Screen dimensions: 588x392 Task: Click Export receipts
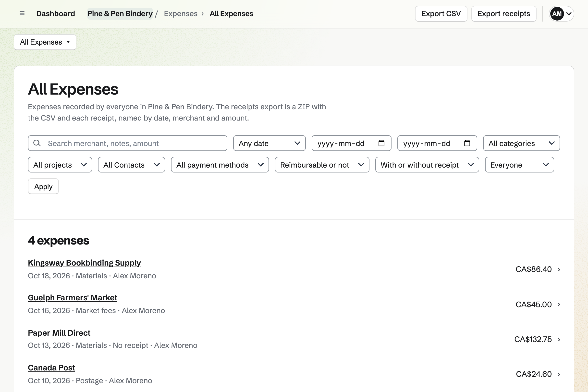tap(504, 13)
